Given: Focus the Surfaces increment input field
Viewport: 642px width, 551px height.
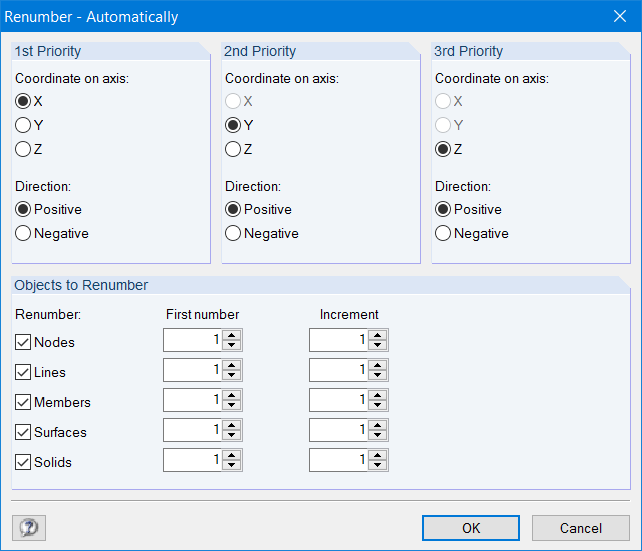Looking at the screenshot, I should point(338,431).
